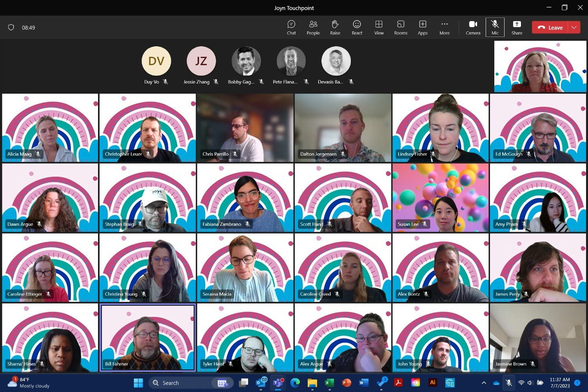Open the React emoji options
Screen dimensions: 588x392
point(357,27)
